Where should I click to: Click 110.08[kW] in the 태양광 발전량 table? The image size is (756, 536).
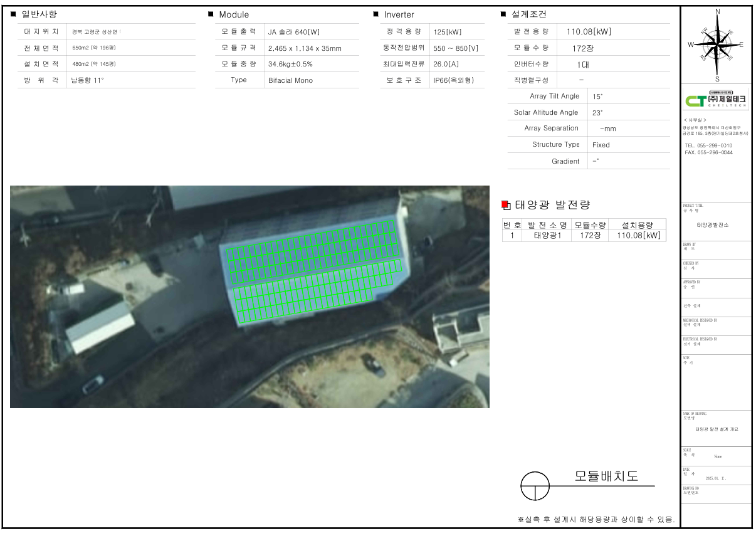(638, 236)
